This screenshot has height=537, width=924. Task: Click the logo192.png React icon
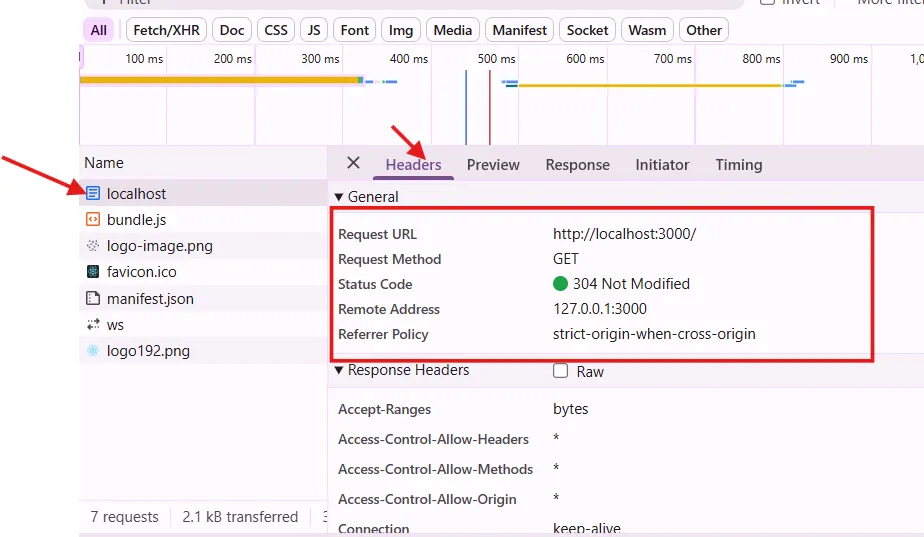pos(93,351)
